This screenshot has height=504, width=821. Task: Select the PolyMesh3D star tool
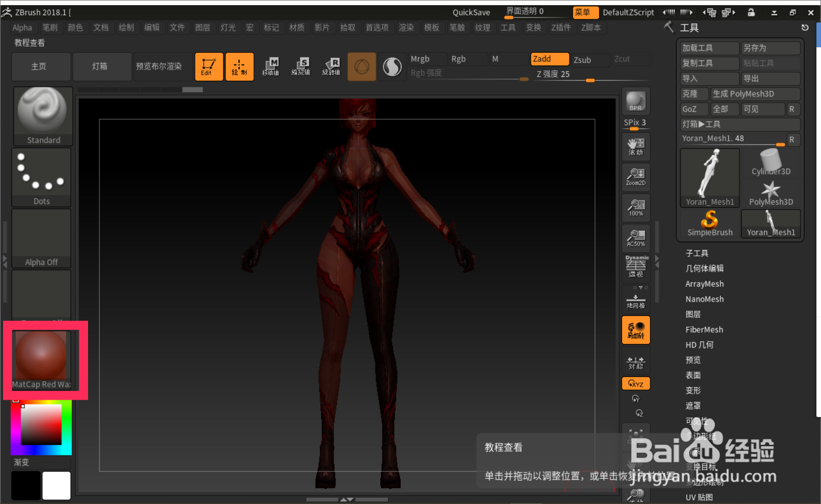[x=771, y=193]
